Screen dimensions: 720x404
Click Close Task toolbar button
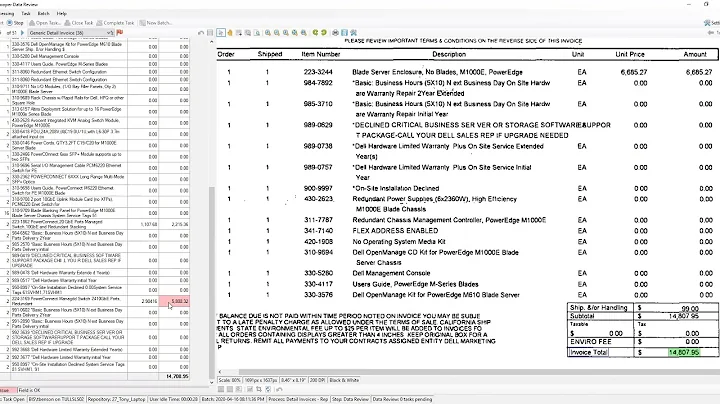tap(79, 22)
